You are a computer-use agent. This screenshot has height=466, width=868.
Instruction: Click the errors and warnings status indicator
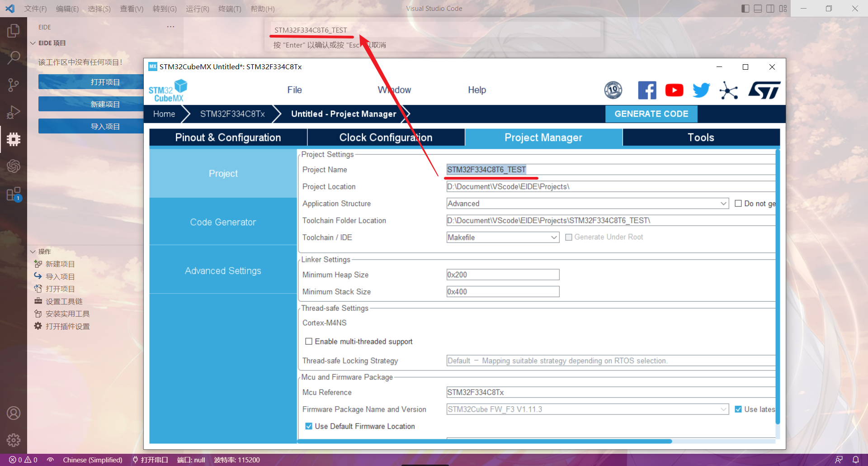pyautogui.click(x=24, y=460)
